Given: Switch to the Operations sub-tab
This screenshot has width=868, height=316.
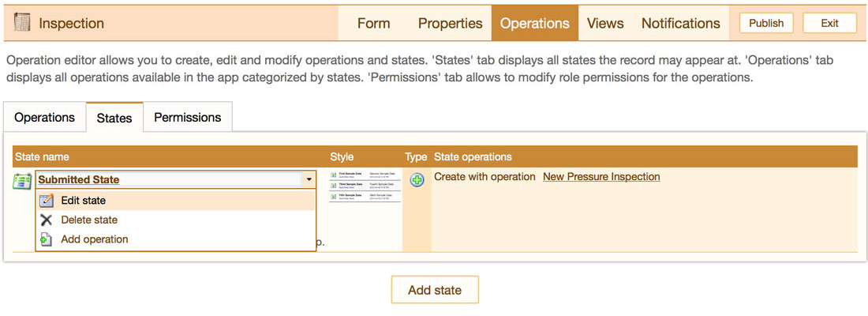Looking at the screenshot, I should (x=44, y=118).
